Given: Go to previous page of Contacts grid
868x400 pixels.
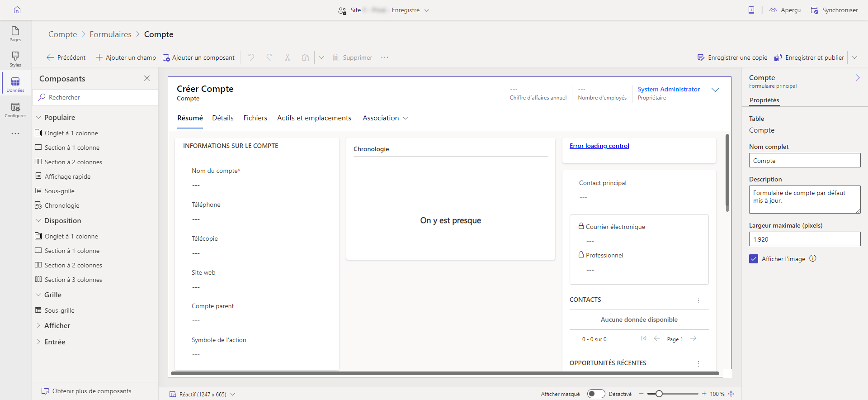Looking at the screenshot, I should [x=657, y=338].
